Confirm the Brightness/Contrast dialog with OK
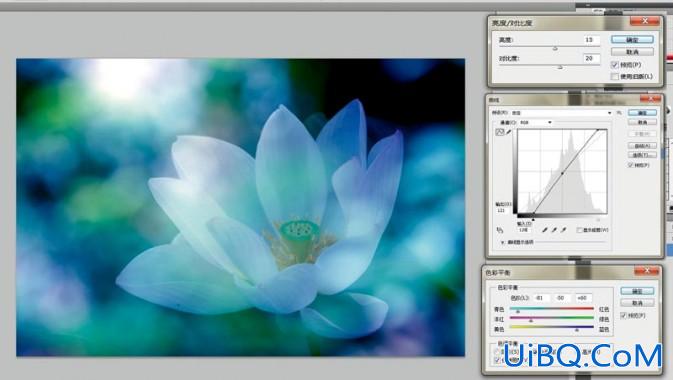673x380 pixels. coord(632,40)
